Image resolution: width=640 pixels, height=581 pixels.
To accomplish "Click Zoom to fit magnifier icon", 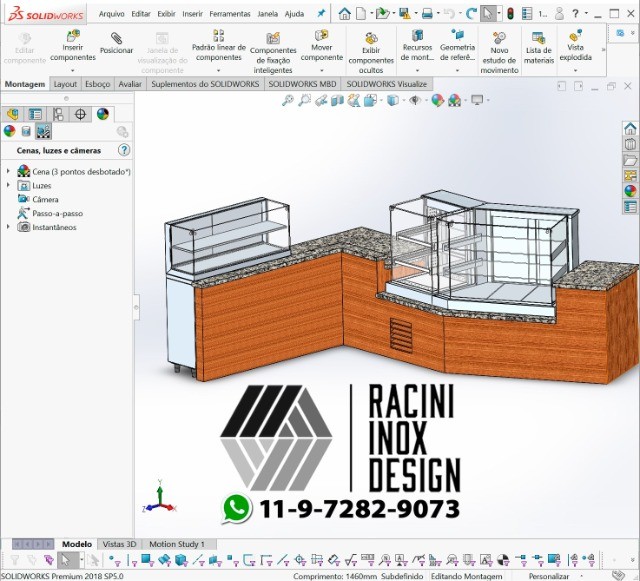I will (288, 100).
